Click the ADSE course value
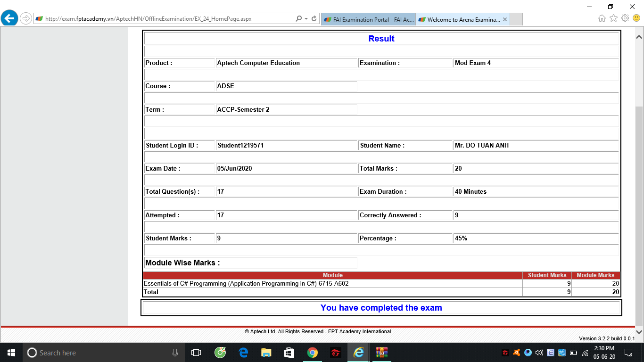 [225, 86]
